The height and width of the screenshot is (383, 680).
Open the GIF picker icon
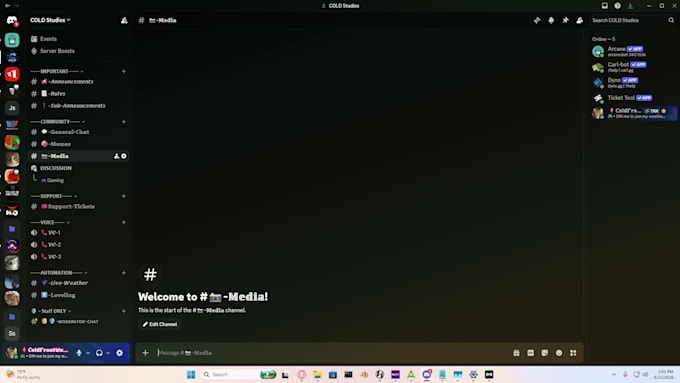530,353
